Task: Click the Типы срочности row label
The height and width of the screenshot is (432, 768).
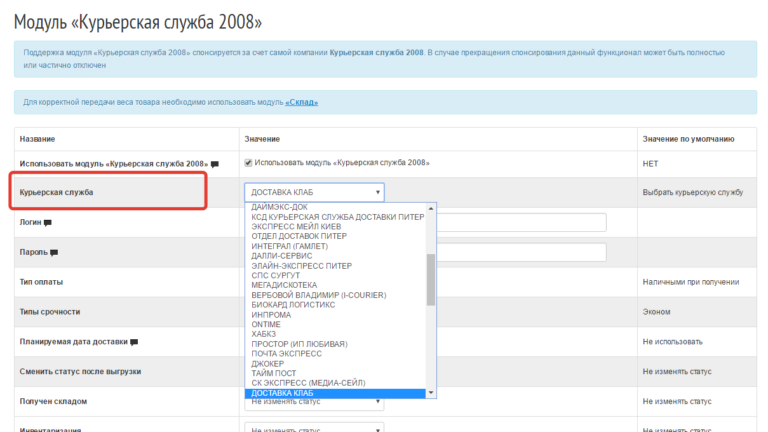Action: point(49,312)
